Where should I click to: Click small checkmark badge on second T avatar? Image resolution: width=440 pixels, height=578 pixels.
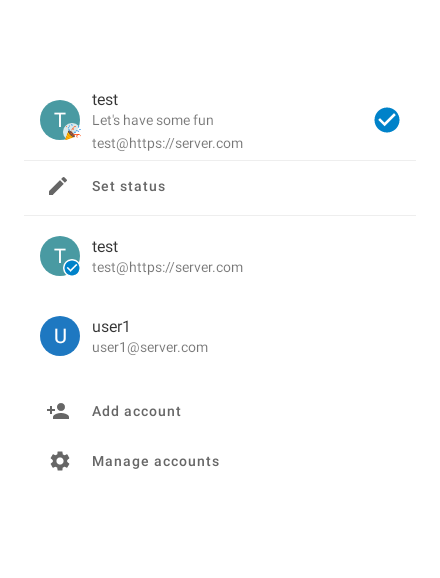click(72, 268)
